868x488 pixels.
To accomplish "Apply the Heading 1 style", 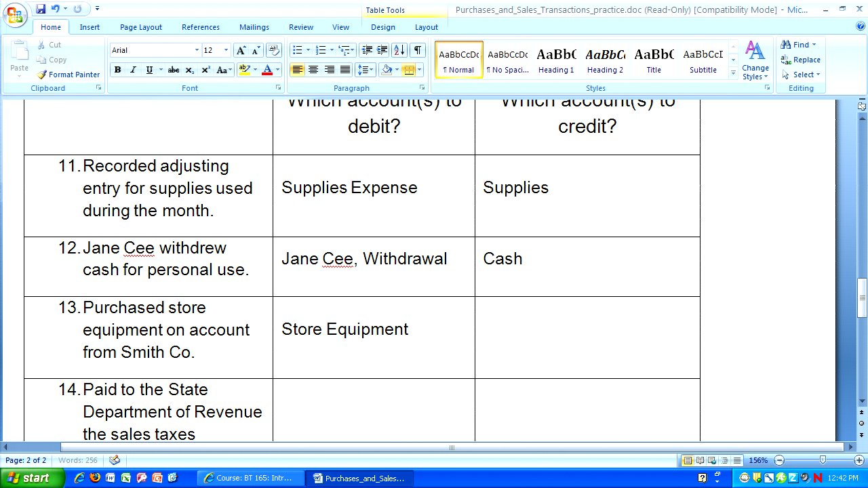I will [x=556, y=61].
